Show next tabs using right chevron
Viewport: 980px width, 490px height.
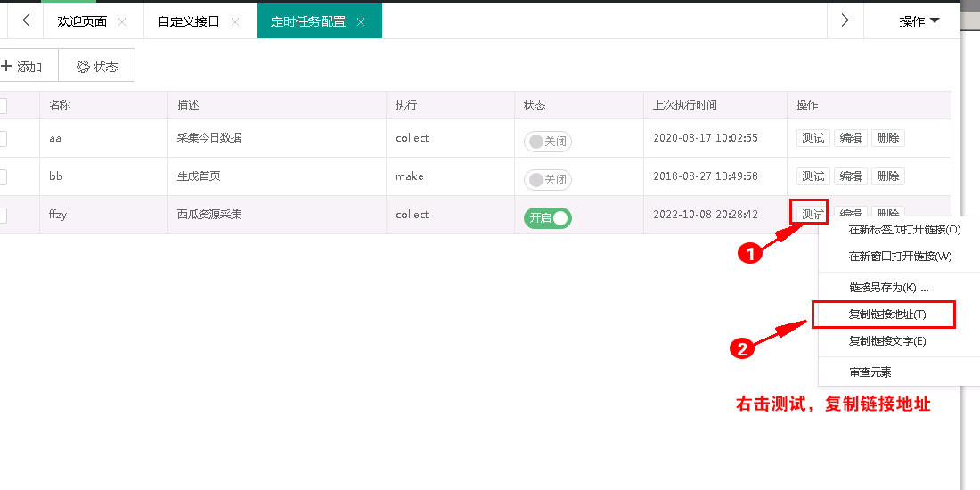click(x=845, y=20)
